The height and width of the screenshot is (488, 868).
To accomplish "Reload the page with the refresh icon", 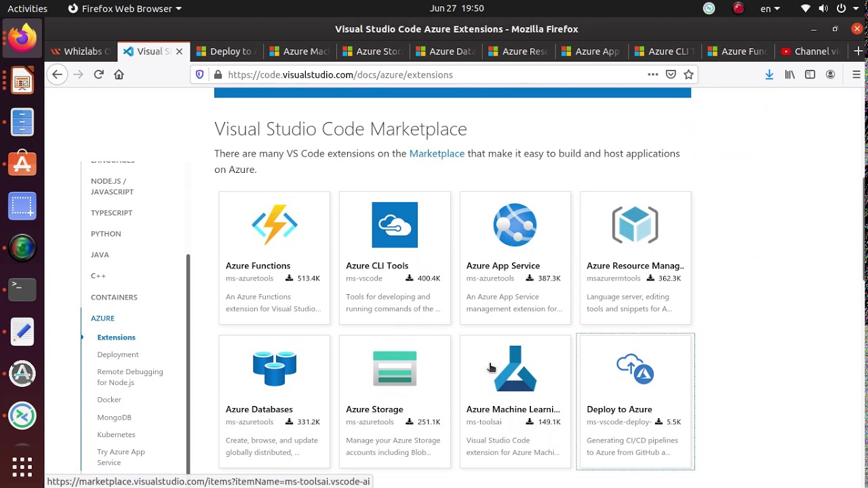I will (x=98, y=75).
